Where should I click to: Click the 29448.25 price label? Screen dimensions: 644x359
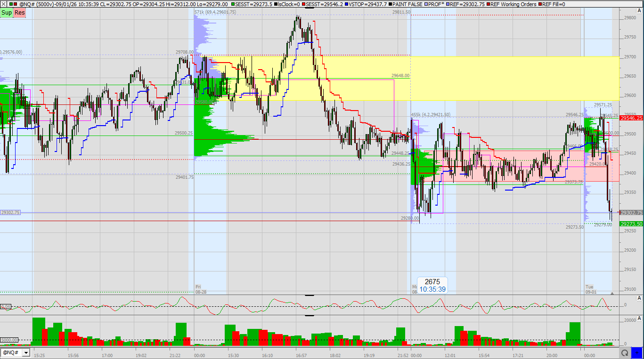400,153
